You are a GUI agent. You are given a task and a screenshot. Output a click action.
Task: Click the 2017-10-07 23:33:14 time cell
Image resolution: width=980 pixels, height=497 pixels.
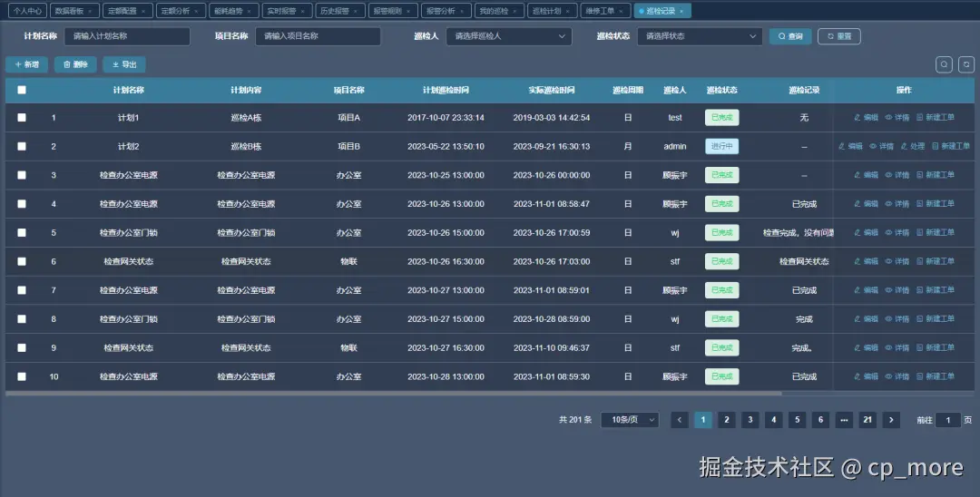click(x=446, y=117)
